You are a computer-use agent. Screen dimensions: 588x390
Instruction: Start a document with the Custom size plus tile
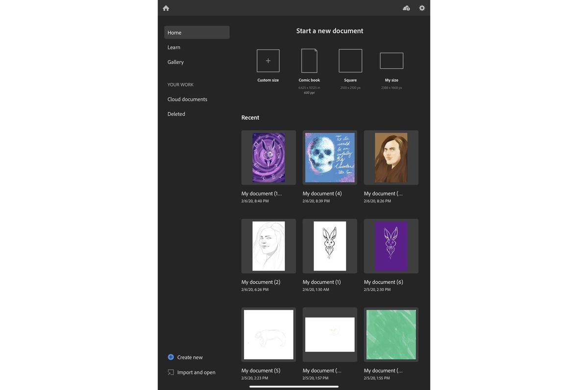[x=268, y=60]
